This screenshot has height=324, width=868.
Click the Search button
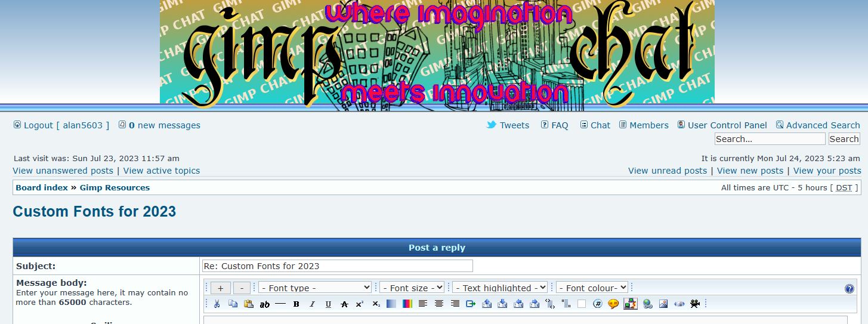click(x=844, y=139)
